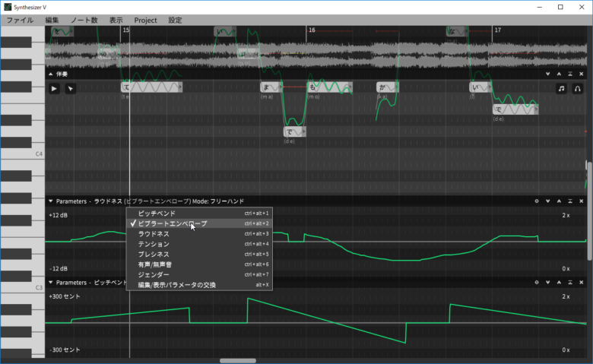This screenshot has width=593, height=364.
Task: Choose ブレシネス from the parameter popup
Action: pos(199,254)
